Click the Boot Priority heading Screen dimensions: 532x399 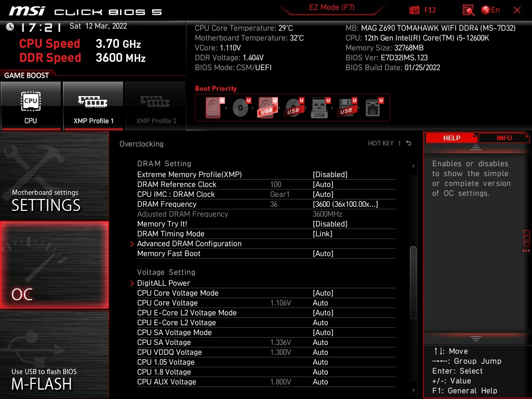point(216,88)
